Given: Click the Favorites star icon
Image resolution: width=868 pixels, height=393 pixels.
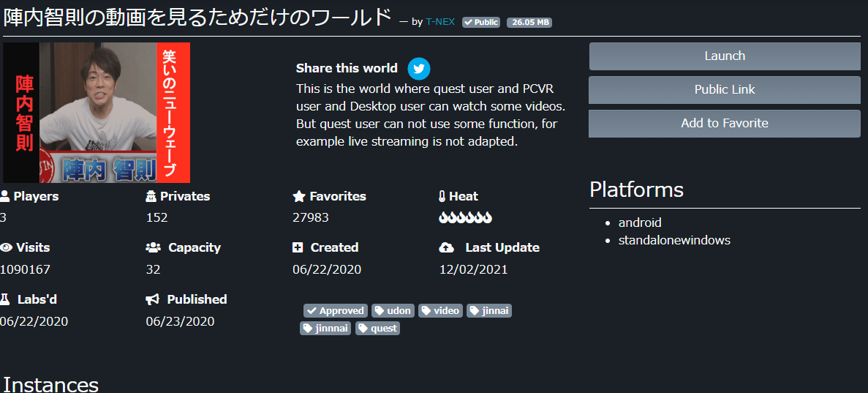Looking at the screenshot, I should pos(298,196).
